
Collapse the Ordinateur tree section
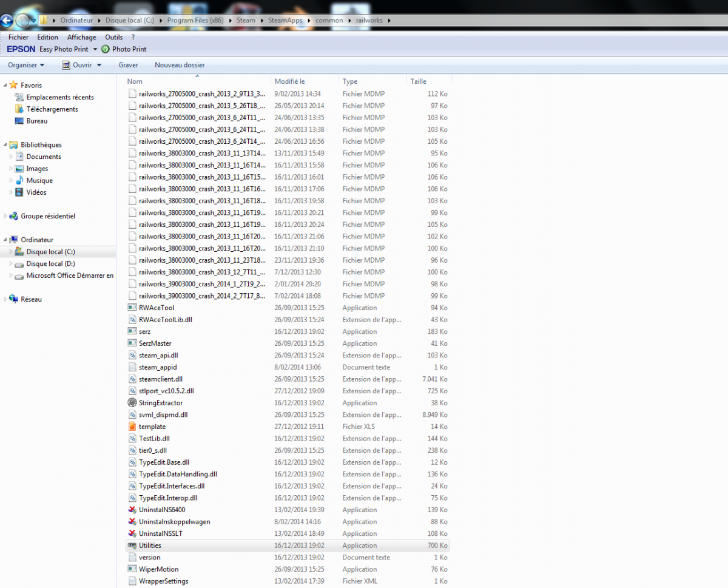click(5, 240)
